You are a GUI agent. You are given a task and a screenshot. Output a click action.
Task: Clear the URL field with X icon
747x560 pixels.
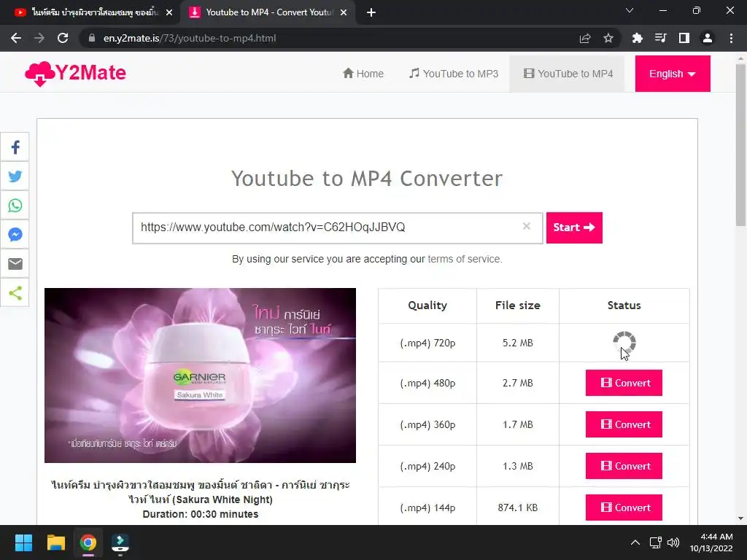pyautogui.click(x=527, y=226)
